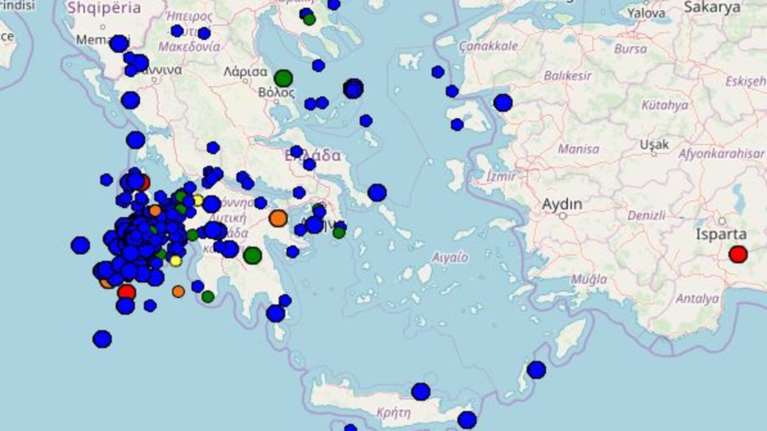This screenshot has height=431, width=767.
Task: Select the blue marker near Rhodes island
Action: coord(536,370)
